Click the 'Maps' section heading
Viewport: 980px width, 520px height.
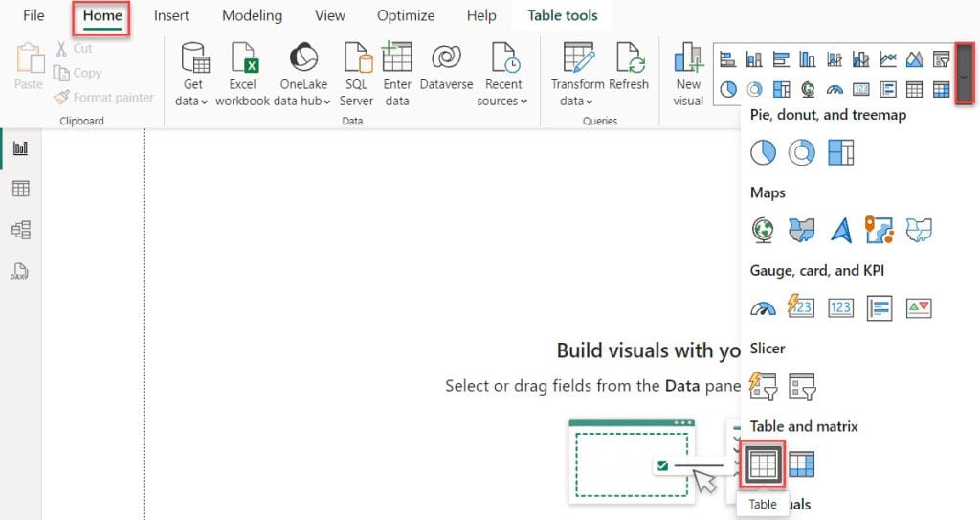coord(768,192)
